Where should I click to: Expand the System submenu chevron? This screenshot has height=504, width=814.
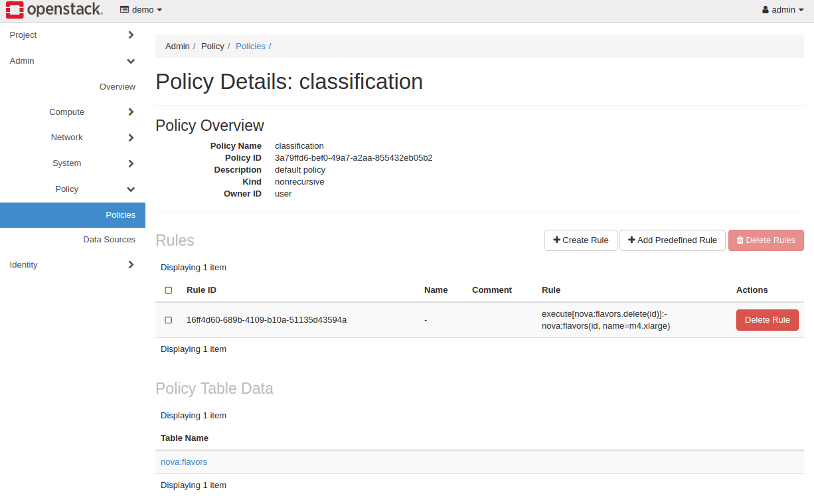131,163
